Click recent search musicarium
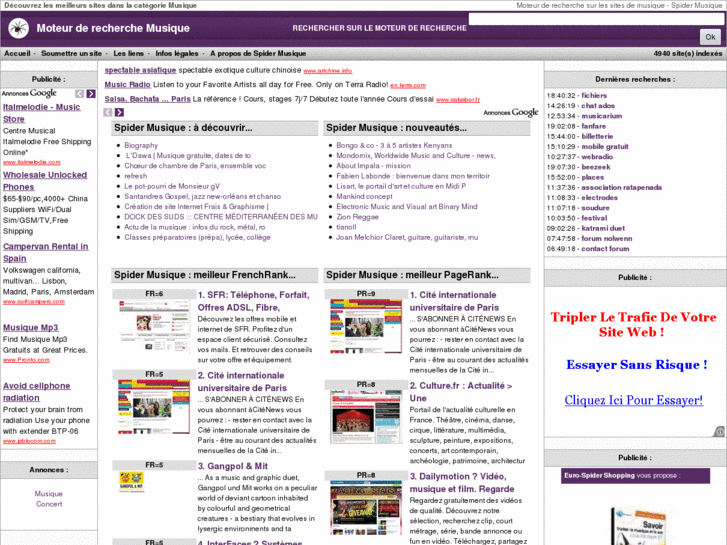Viewport: 727px width, 545px height. coord(602,115)
